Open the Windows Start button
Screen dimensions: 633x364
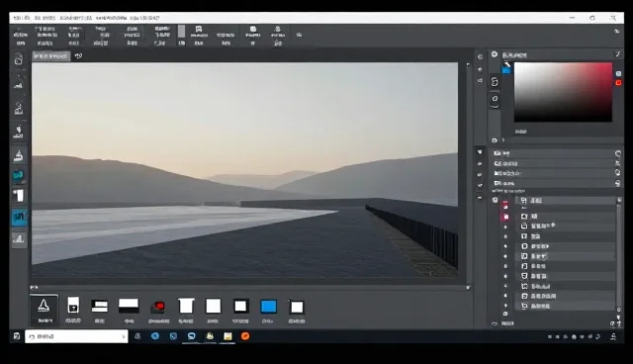[17, 336]
